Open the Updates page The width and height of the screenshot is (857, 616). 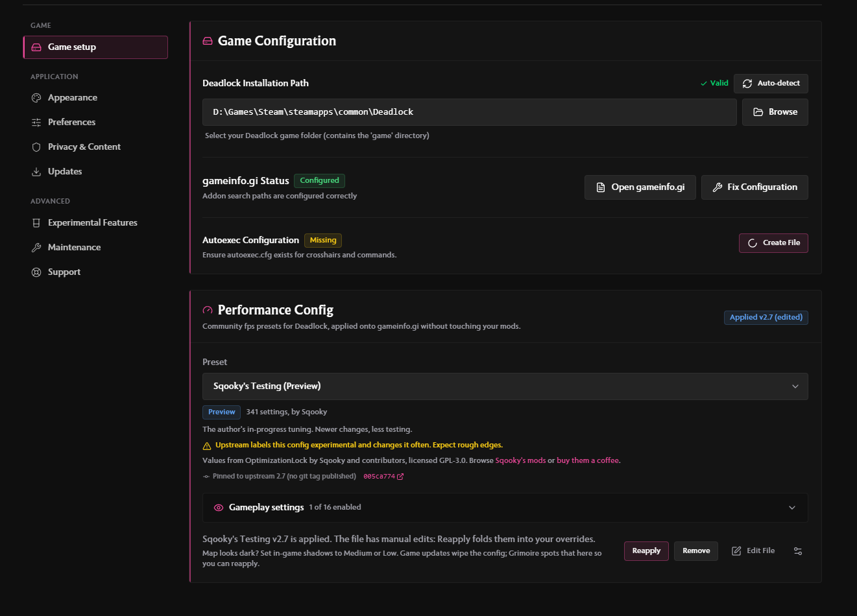65,172
